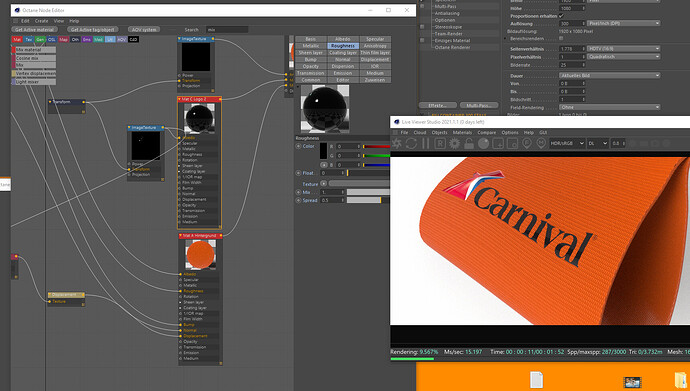690x391 pixels.
Task: Toggle the Med node filter
Action: pyautogui.click(x=98, y=40)
